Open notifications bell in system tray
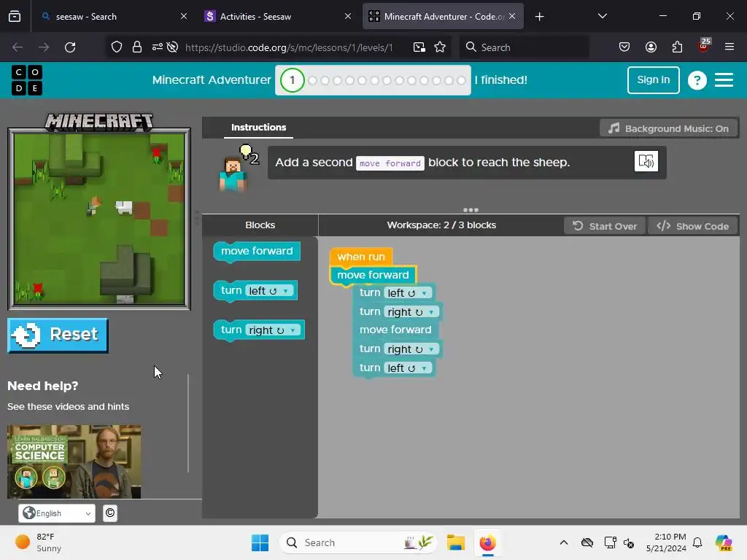747x560 pixels. 697,542
